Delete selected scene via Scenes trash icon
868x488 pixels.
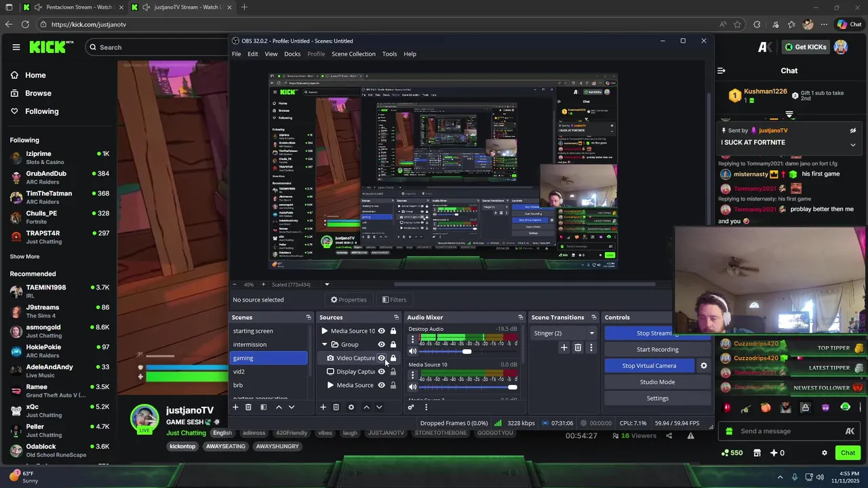248,407
